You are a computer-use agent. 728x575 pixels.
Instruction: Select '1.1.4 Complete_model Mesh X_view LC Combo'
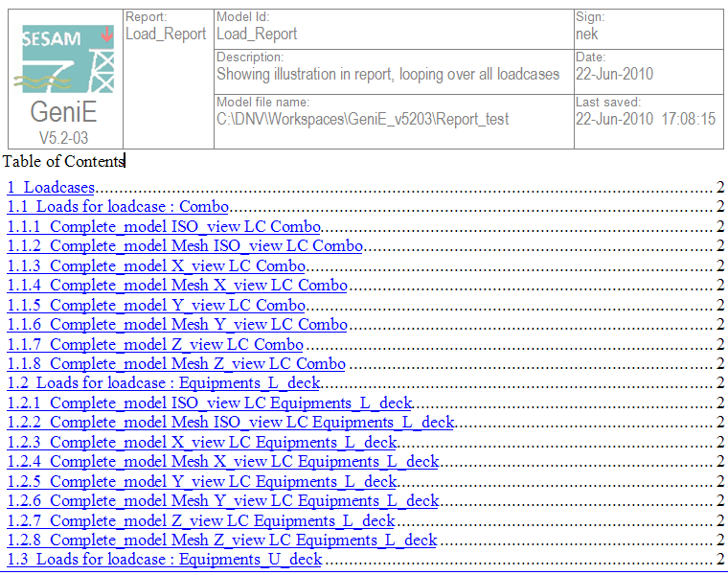pos(177,286)
